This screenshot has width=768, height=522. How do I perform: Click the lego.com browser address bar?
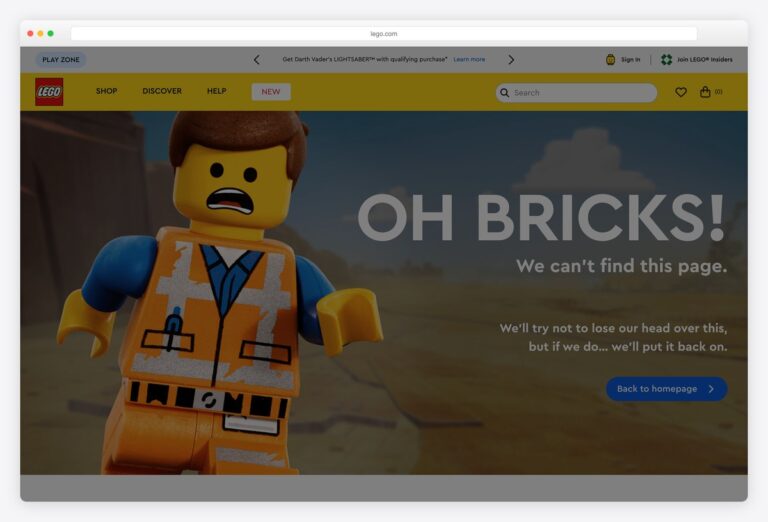384,34
